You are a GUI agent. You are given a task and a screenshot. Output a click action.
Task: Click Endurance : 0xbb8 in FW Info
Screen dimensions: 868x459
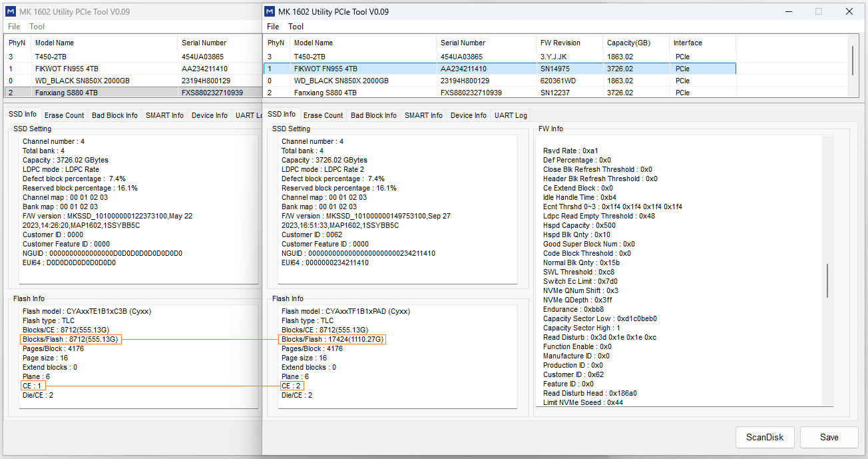(573, 309)
